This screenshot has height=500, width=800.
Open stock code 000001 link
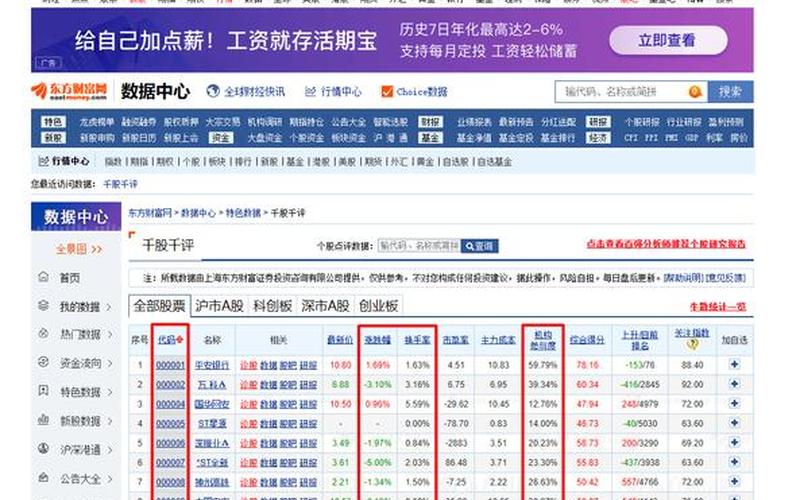click(x=170, y=365)
